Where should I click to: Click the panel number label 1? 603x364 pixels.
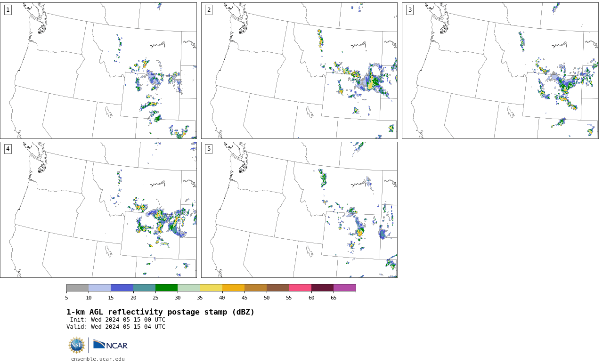pyautogui.click(x=8, y=10)
